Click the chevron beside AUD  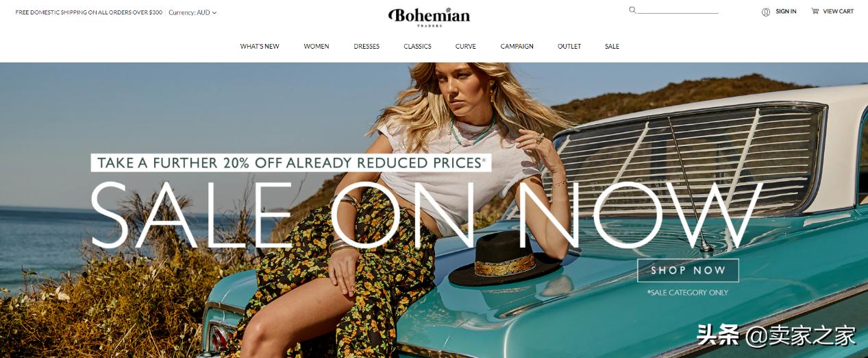click(x=214, y=12)
